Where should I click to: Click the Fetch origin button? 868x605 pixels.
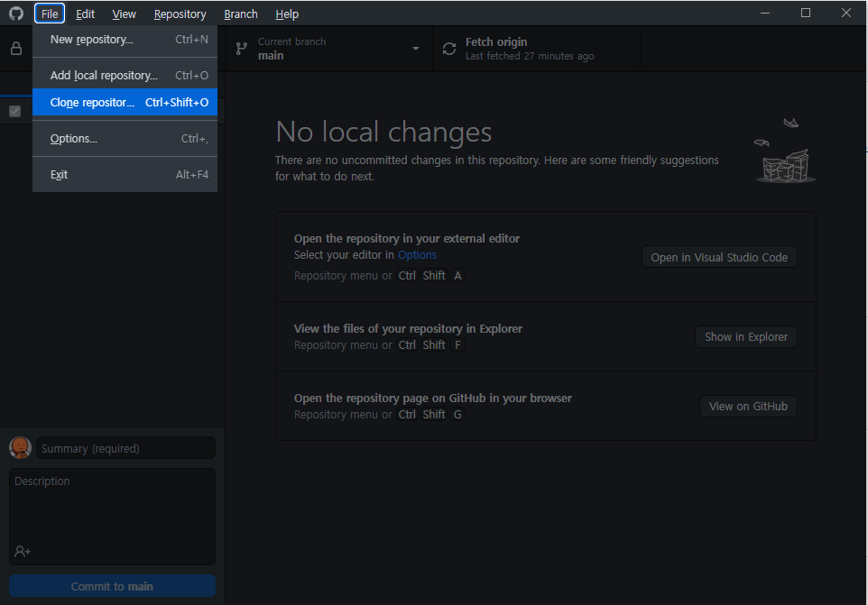(x=537, y=49)
